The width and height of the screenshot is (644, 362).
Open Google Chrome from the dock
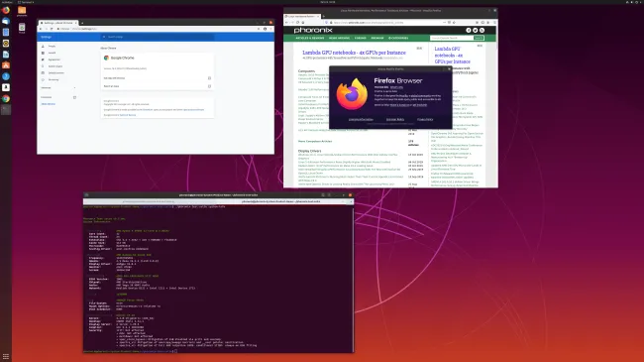[x=6, y=98]
